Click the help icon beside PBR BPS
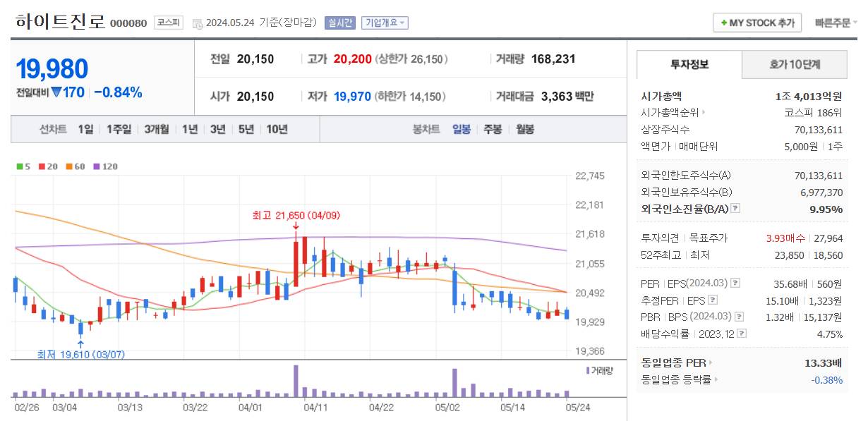868x421 pixels. click(737, 317)
